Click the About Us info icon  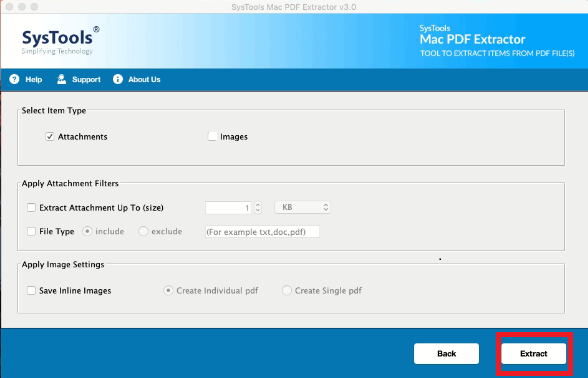point(118,79)
